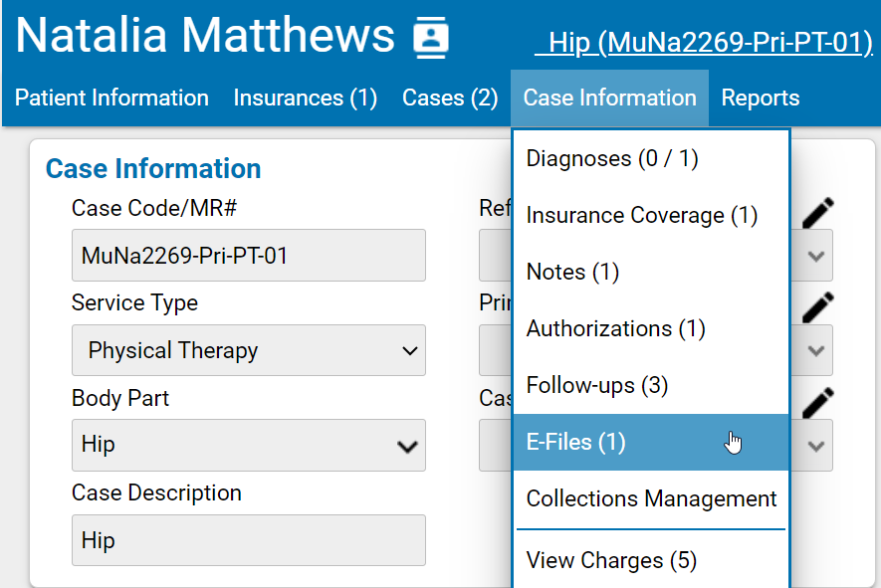Open the Insurances tab
The height and width of the screenshot is (588, 881).
305,98
